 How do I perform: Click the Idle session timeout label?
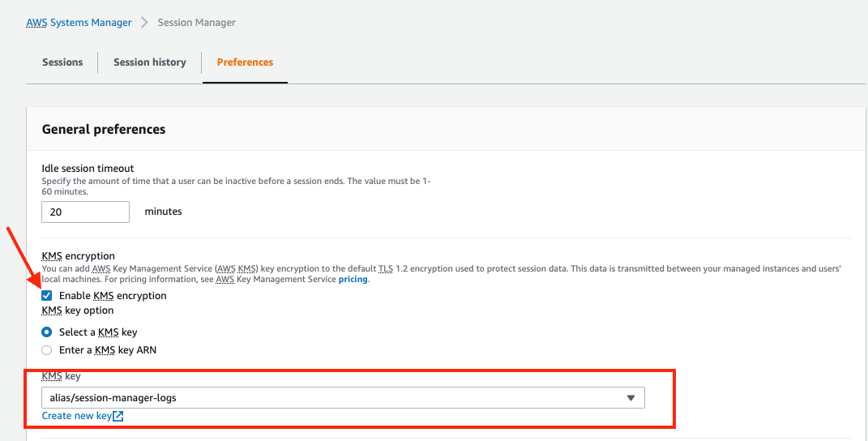(88, 169)
